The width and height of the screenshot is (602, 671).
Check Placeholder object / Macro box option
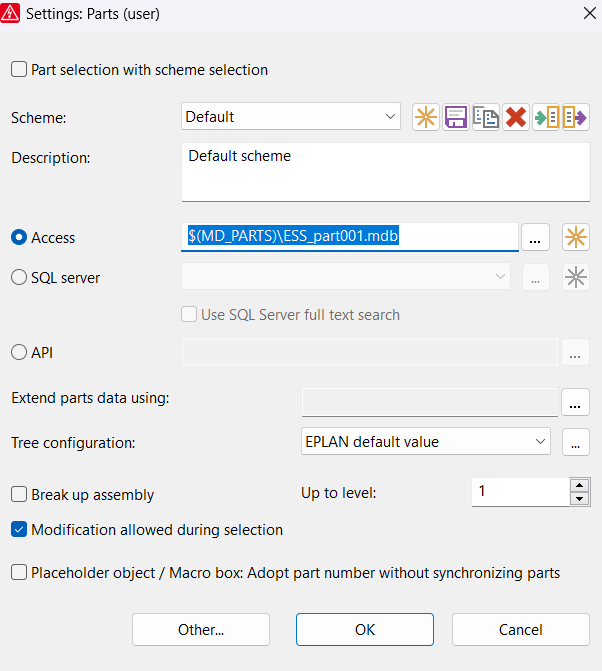pyautogui.click(x=19, y=572)
